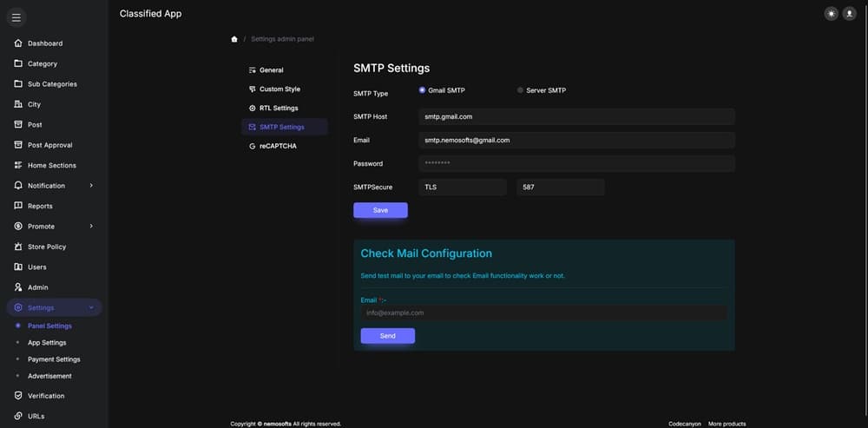Expand the Promote submenu chevron
Image resolution: width=868 pixels, height=428 pixels.
pos(91,227)
